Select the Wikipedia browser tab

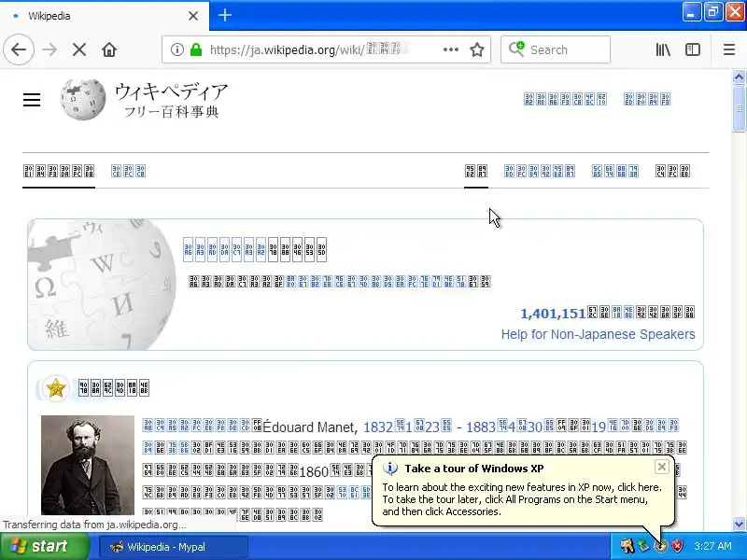[x=105, y=16]
